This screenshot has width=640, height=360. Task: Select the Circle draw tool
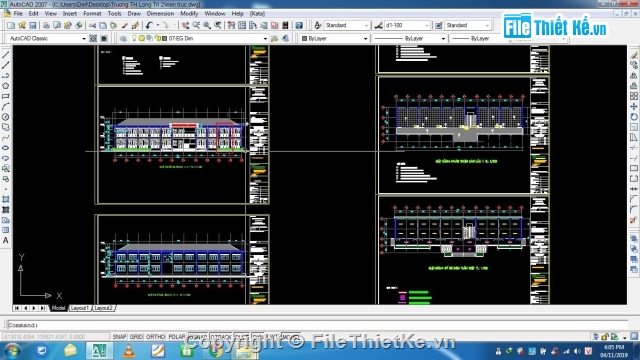click(x=6, y=117)
